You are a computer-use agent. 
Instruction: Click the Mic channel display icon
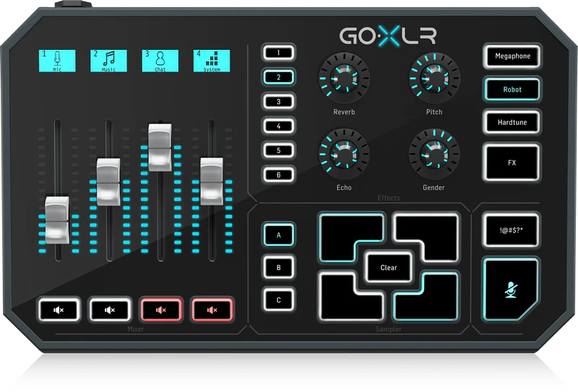[57, 61]
